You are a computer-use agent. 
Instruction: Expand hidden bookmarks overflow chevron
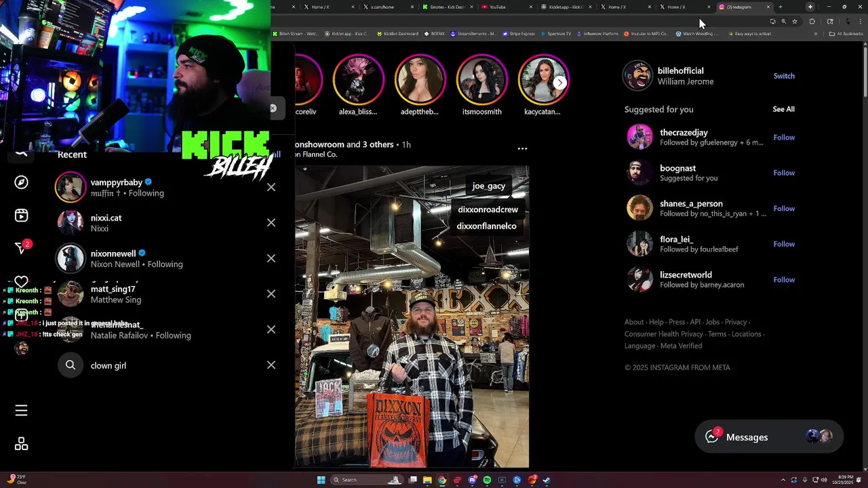pos(816,33)
